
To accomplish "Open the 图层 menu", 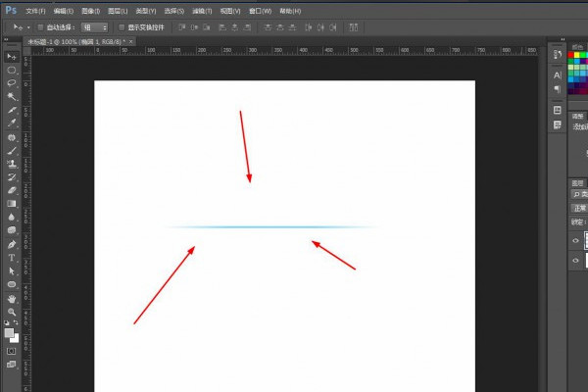I will (118, 11).
